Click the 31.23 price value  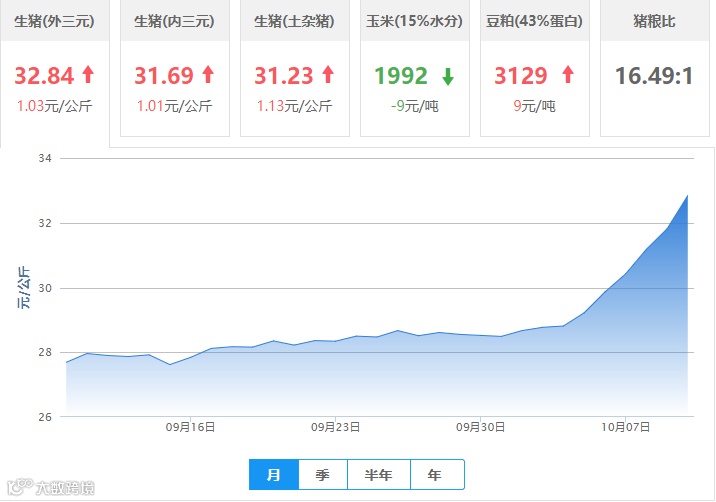pos(284,76)
